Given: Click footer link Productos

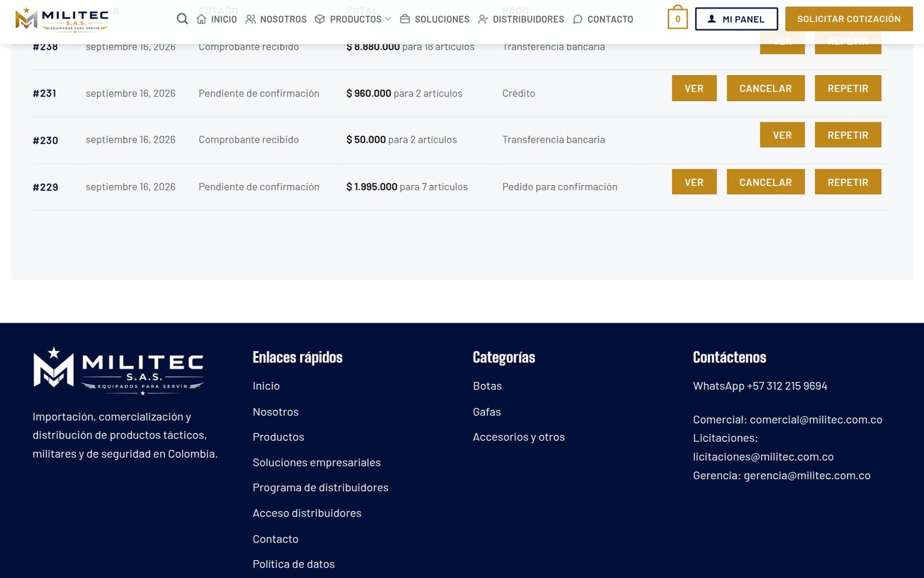Looking at the screenshot, I should tap(278, 437).
